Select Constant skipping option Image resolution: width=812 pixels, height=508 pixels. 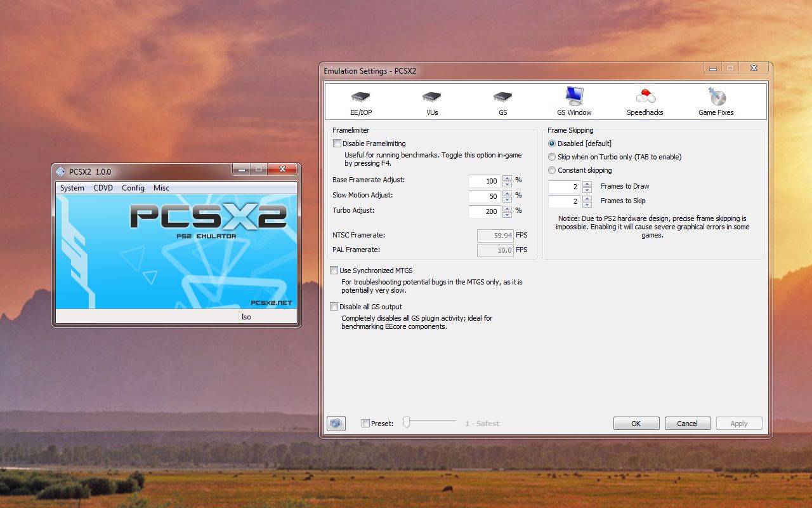[x=552, y=170]
